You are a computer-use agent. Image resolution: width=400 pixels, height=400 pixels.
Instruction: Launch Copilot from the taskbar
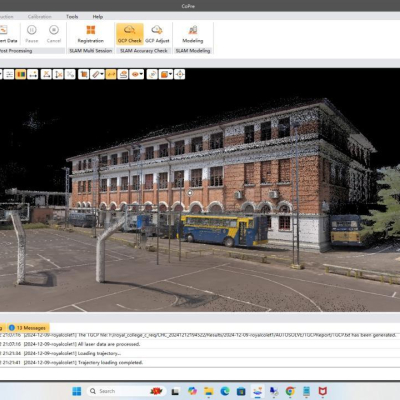(x=192, y=391)
